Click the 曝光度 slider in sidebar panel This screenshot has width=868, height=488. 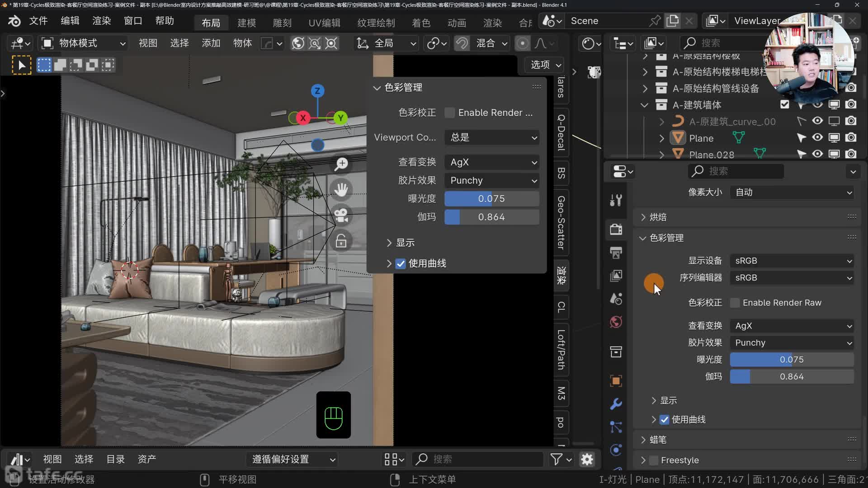491,199
